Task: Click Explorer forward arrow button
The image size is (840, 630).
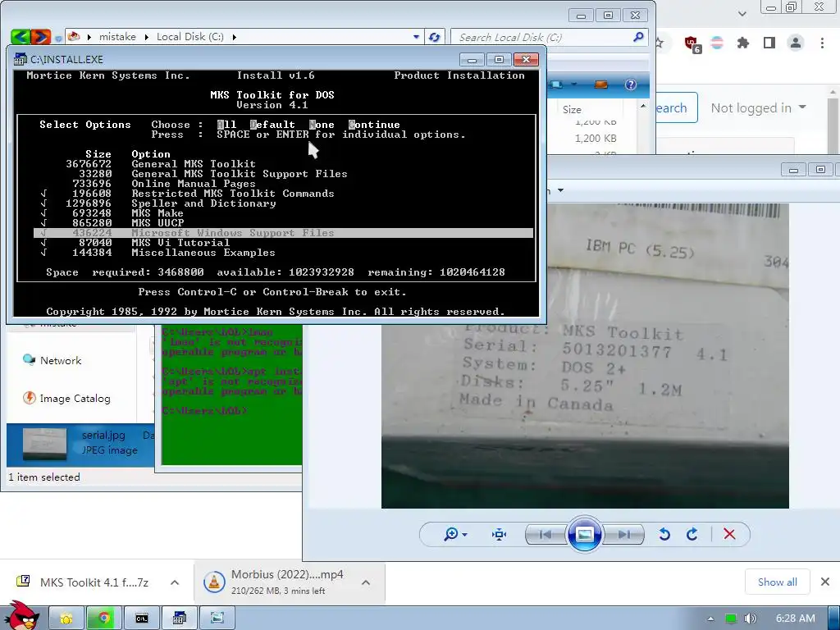Action: pyautogui.click(x=41, y=36)
